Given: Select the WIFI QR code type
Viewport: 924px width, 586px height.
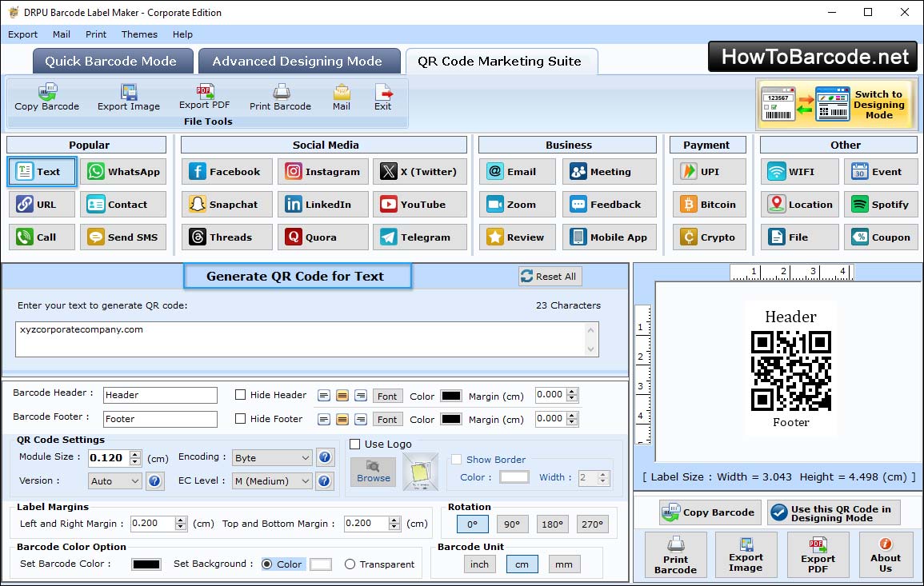Looking at the screenshot, I should pos(799,171).
